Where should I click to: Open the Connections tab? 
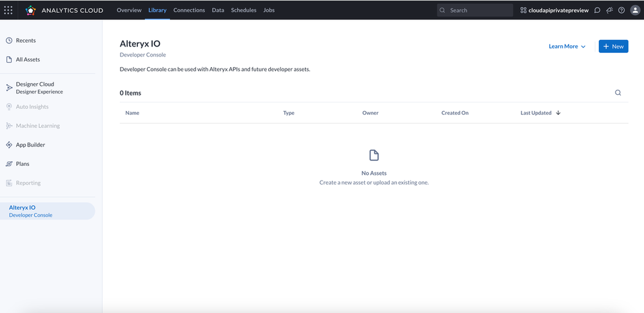click(189, 10)
